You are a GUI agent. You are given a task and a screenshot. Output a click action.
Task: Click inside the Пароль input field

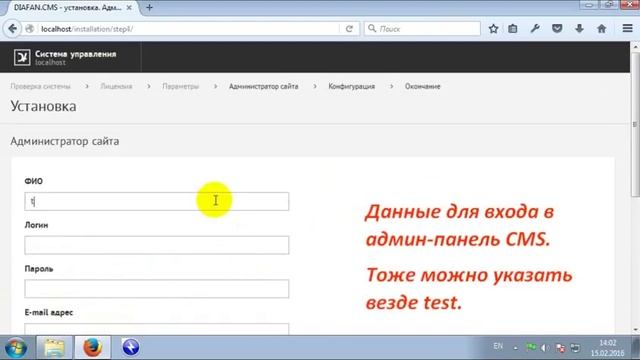157,289
